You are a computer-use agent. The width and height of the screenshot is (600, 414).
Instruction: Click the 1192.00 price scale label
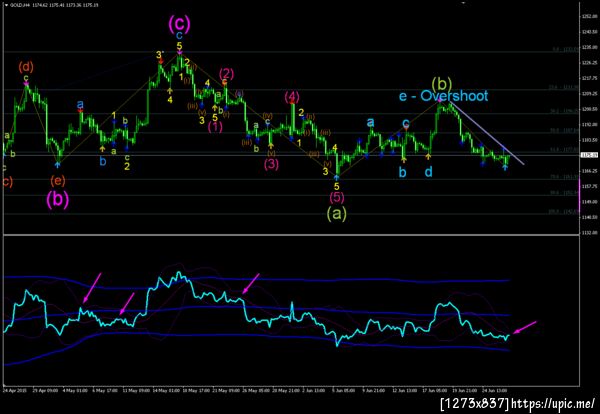click(x=590, y=124)
